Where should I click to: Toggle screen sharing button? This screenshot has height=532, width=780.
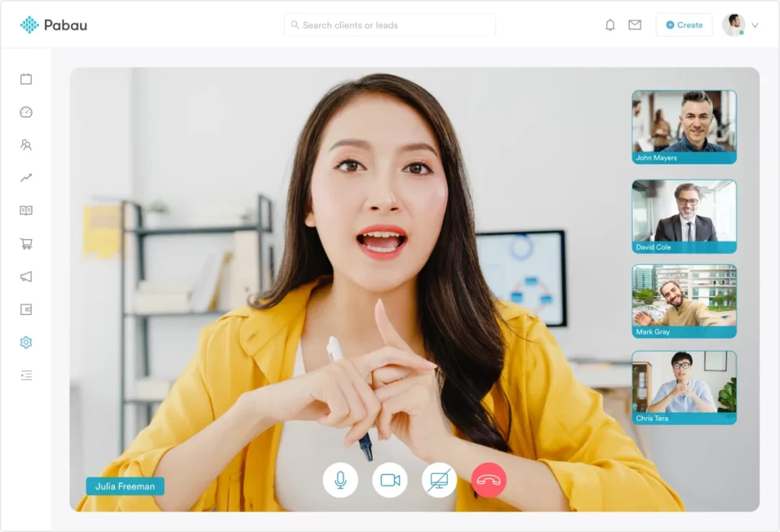[x=440, y=480]
